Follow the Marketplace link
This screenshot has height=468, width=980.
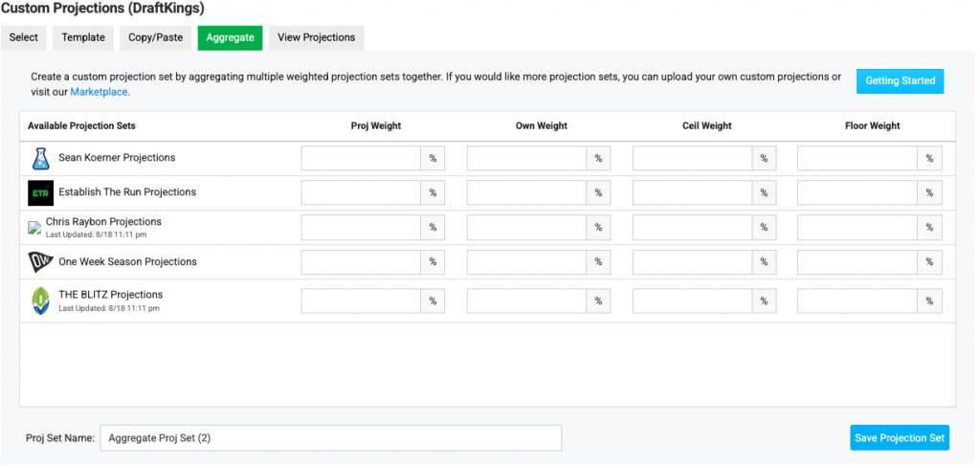(x=99, y=93)
